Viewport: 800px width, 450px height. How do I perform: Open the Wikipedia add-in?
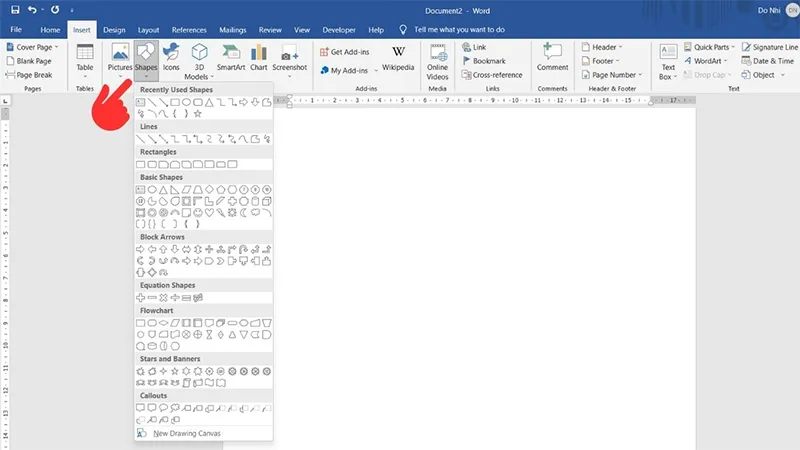[x=398, y=58]
